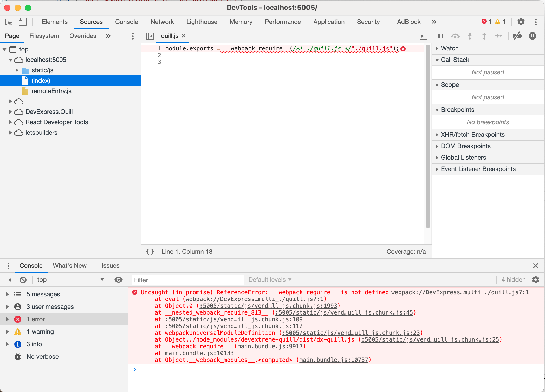
Task: Expand the React Developer Tools tree item
Action: 10,122
